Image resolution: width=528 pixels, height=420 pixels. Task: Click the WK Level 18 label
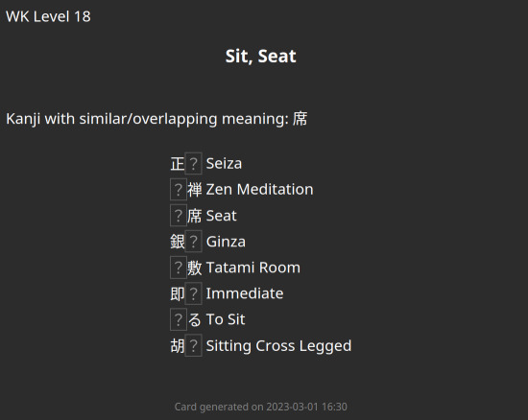point(48,16)
